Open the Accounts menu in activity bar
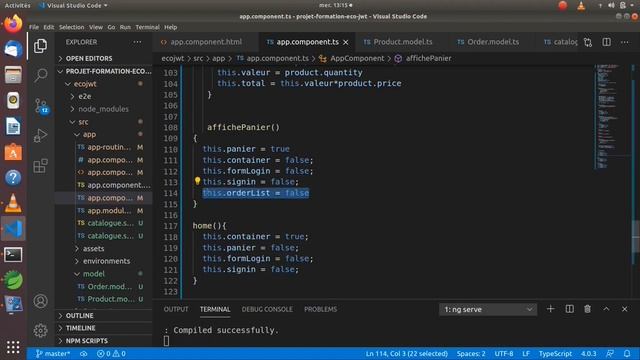Screen dimensions: 640x360 (40, 301)
